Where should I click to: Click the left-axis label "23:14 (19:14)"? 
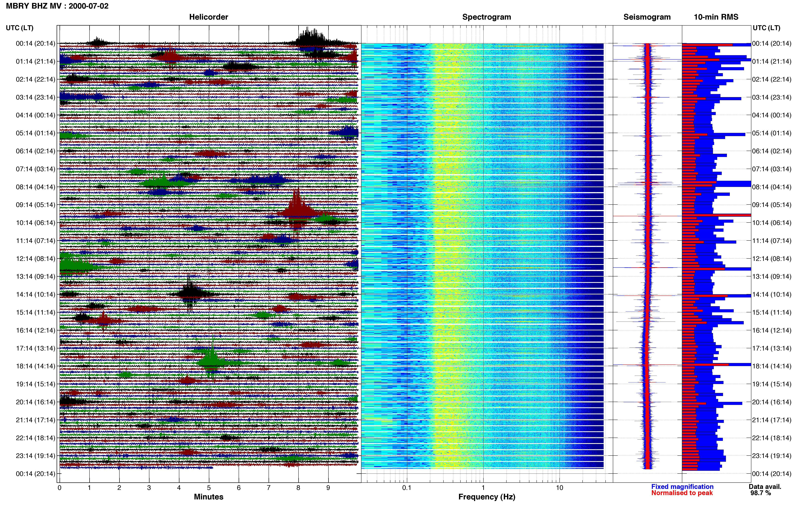pyautogui.click(x=36, y=456)
